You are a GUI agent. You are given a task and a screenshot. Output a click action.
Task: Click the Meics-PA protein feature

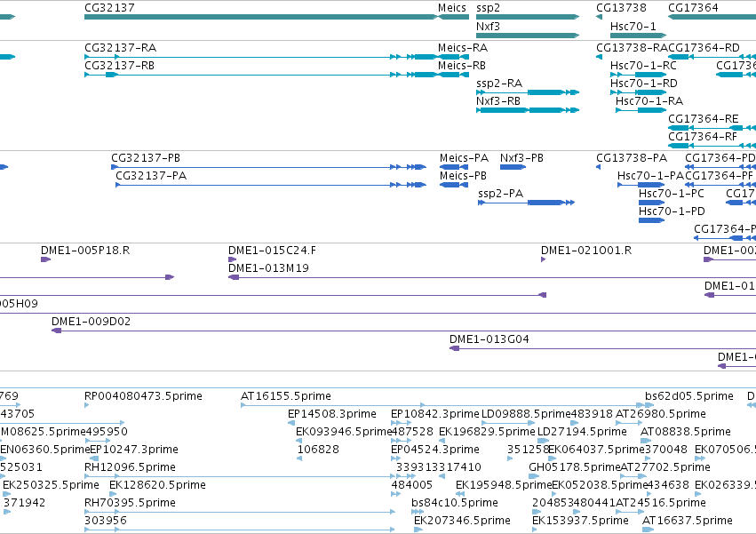pos(454,167)
